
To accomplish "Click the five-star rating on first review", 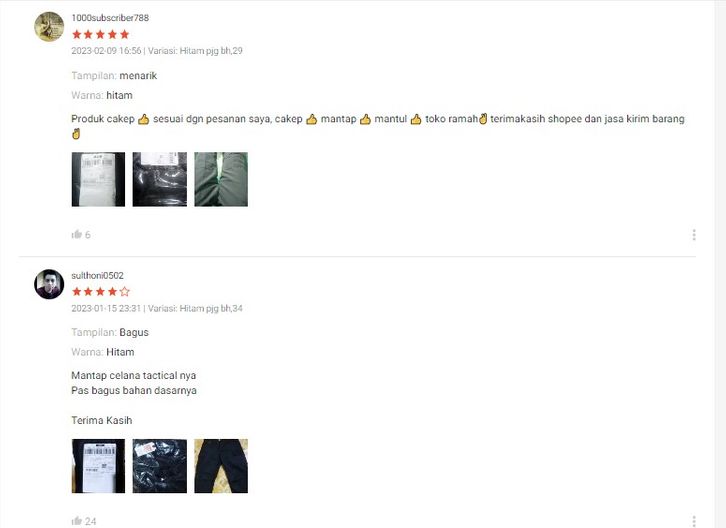I will tap(100, 34).
